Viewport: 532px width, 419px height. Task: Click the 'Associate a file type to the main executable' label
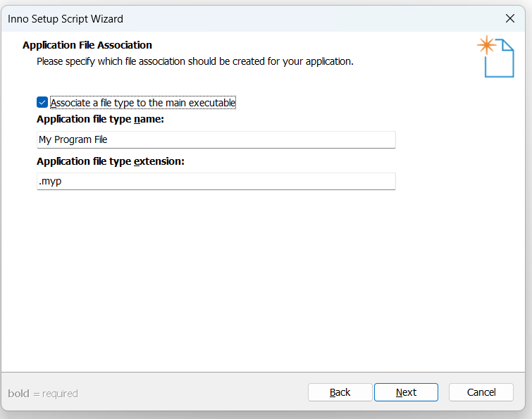[x=143, y=103]
